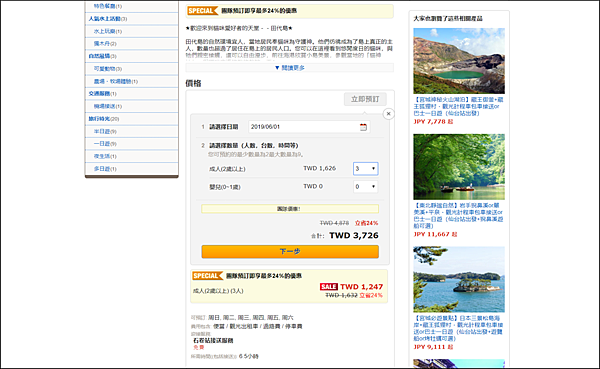Open the JPY 9,111 tour title link
The width and height of the screenshot is (600, 369).
458,328
